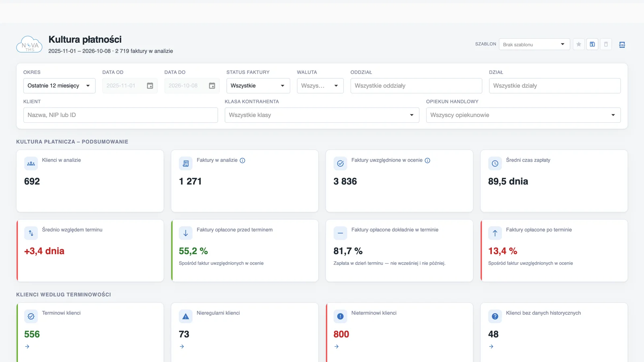Image resolution: width=644 pixels, height=362 pixels.
Task: Click the 13,4 % value
Action: [503, 251]
